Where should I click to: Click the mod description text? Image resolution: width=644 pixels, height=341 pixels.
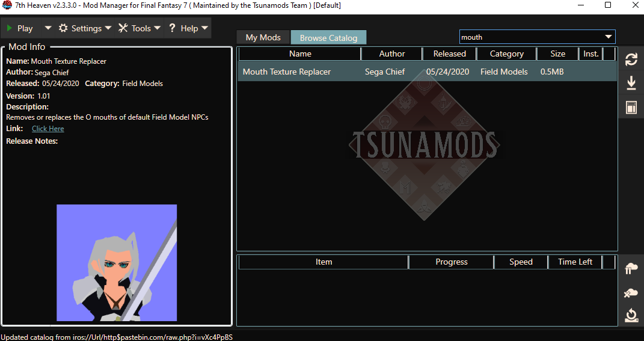[x=107, y=117]
